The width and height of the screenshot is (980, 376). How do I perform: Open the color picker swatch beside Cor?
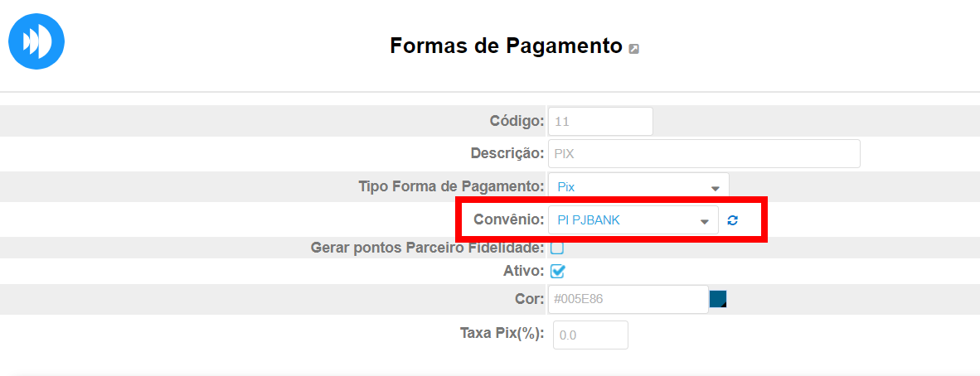[718, 299]
